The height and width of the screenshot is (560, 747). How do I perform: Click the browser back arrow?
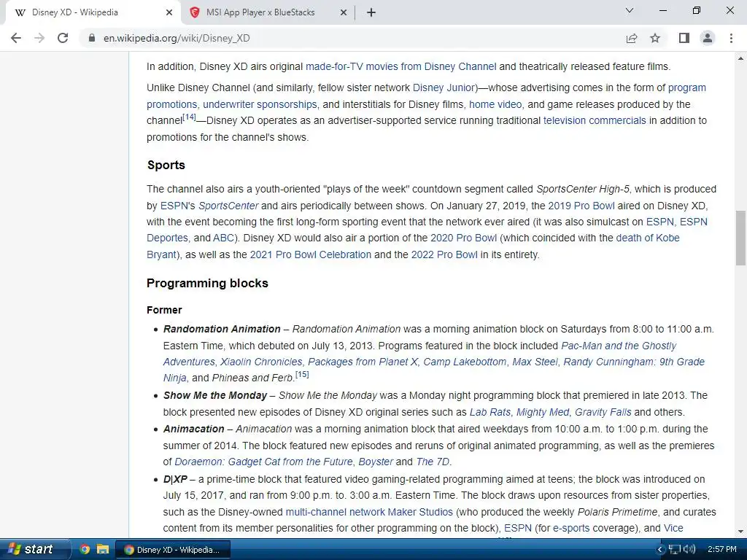point(16,38)
